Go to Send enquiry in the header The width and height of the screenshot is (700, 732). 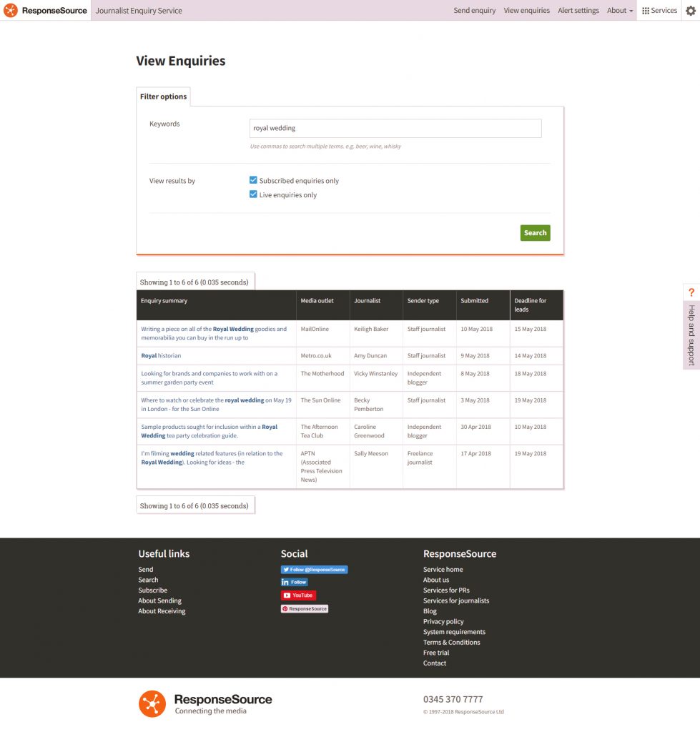[475, 10]
